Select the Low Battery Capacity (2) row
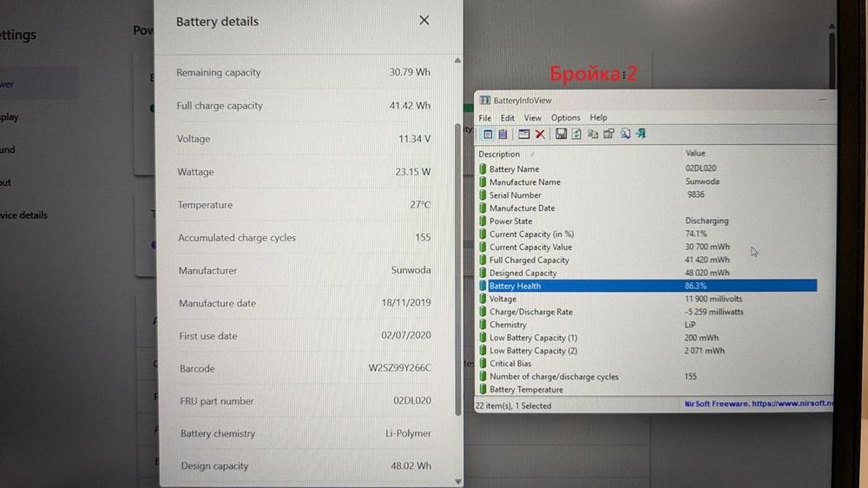 (648, 351)
